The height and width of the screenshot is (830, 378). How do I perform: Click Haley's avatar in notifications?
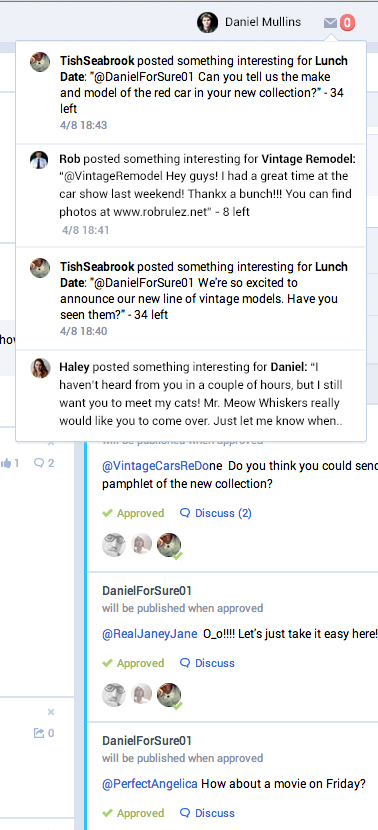click(40, 368)
